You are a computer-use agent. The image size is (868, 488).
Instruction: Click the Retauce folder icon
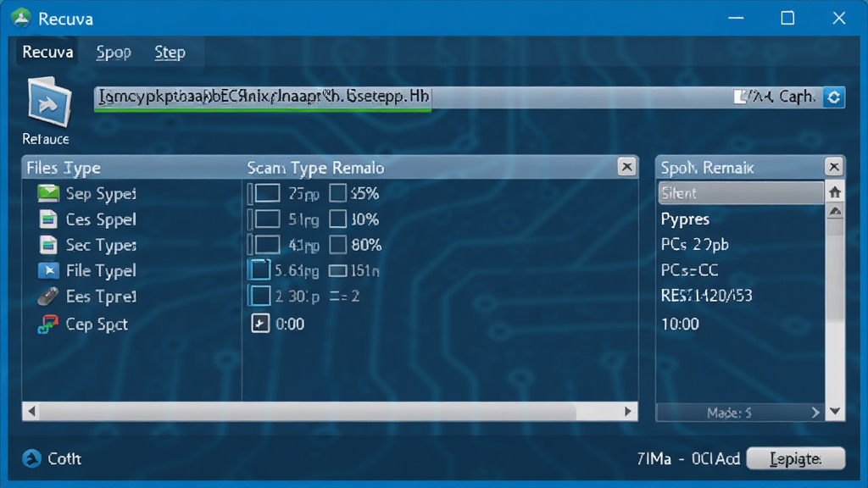click(48, 103)
